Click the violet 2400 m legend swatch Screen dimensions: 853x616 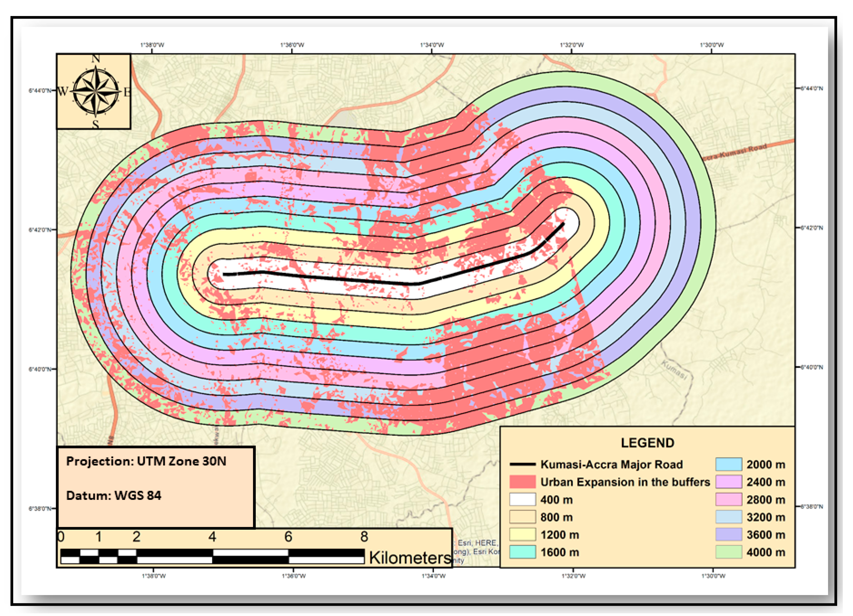[x=729, y=482]
